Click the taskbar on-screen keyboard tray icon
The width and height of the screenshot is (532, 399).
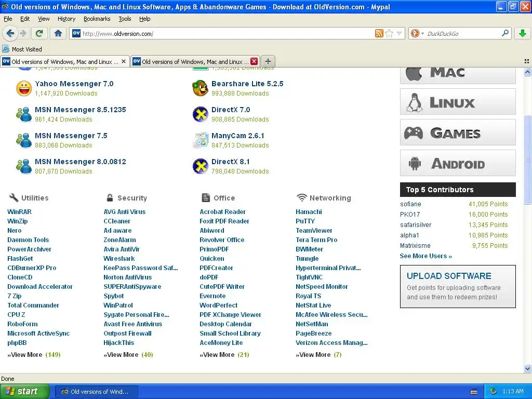(x=474, y=392)
